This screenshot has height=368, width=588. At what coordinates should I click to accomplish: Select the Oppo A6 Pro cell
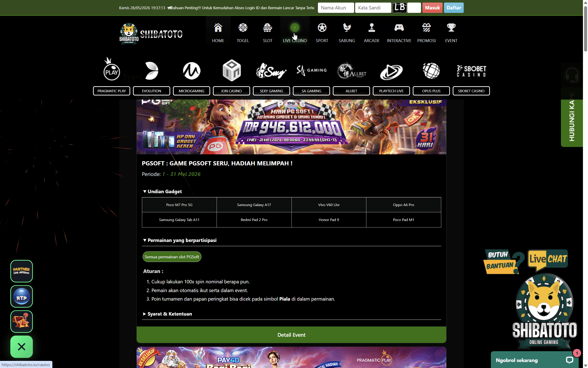click(x=404, y=205)
